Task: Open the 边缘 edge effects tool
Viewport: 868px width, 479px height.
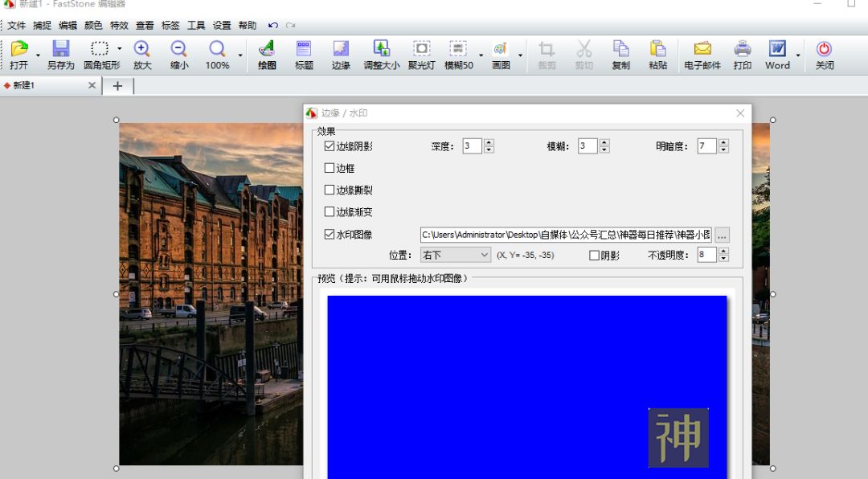Action: 341,55
